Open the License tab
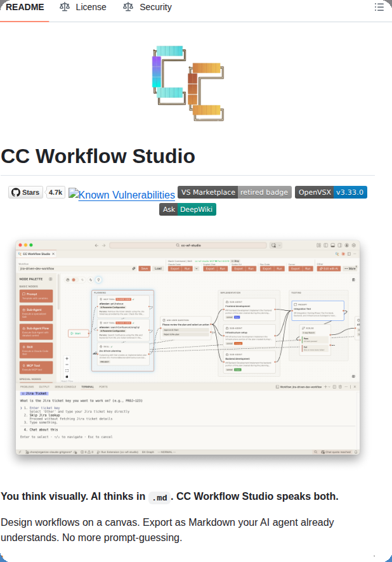 point(83,7)
